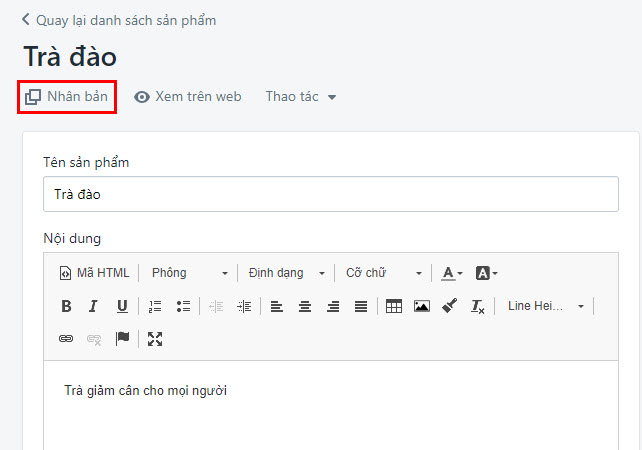Click the Nội dung label

pyautogui.click(x=72, y=238)
